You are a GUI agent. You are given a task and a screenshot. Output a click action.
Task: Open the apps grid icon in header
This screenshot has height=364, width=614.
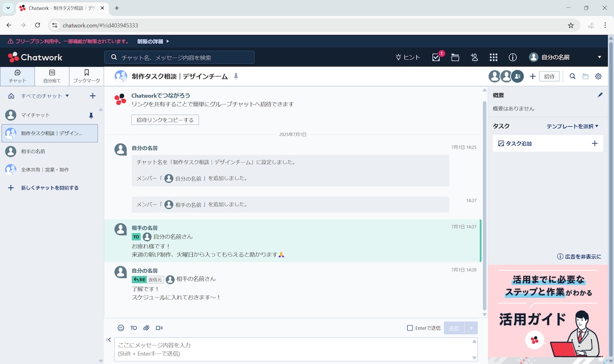click(x=493, y=57)
